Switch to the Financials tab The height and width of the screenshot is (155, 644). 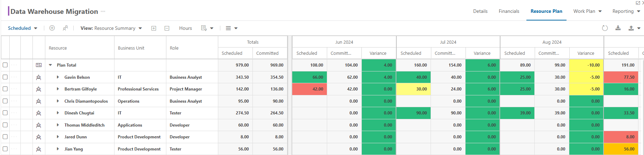point(509,11)
